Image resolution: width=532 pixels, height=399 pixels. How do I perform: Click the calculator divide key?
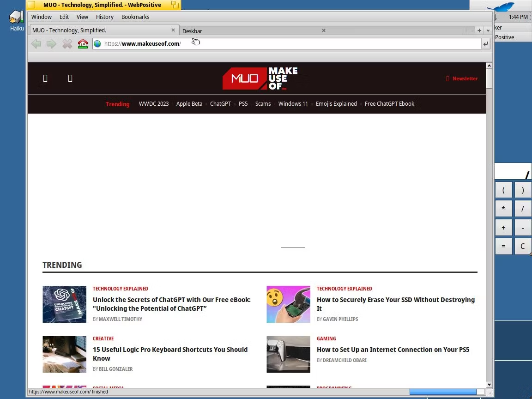[x=523, y=209]
